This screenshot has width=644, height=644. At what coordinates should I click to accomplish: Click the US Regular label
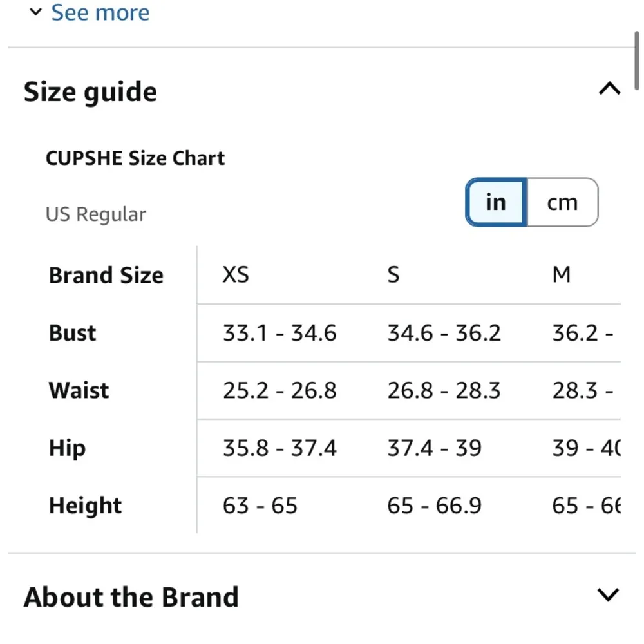[95, 214]
